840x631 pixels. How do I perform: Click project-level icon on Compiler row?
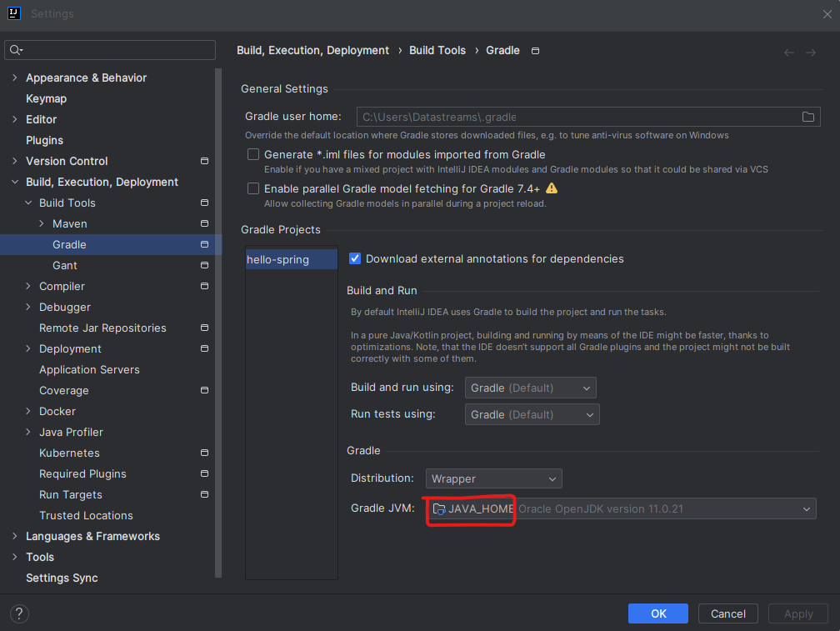click(x=204, y=286)
